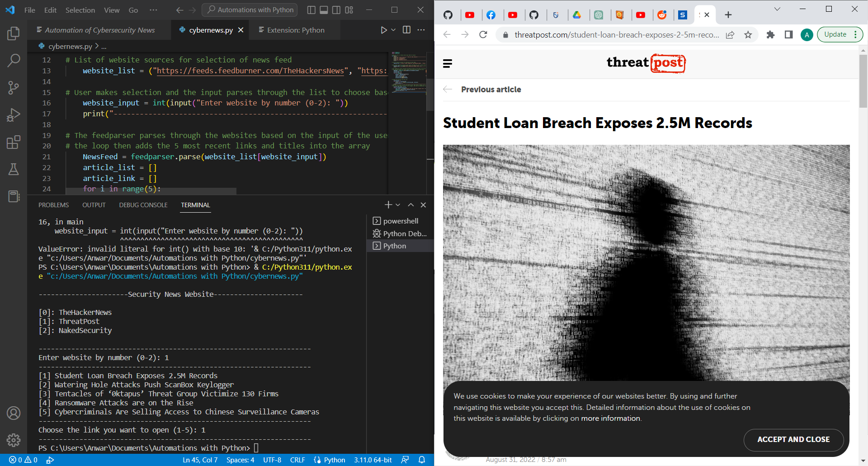The height and width of the screenshot is (466, 868).
Task: Toggle the bottom panel layout
Action: [x=324, y=10]
